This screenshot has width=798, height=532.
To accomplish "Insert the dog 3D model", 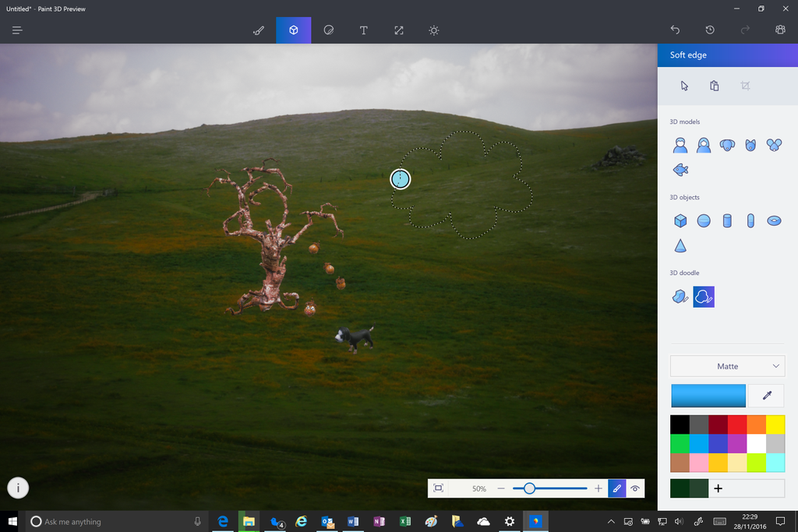I will point(726,144).
